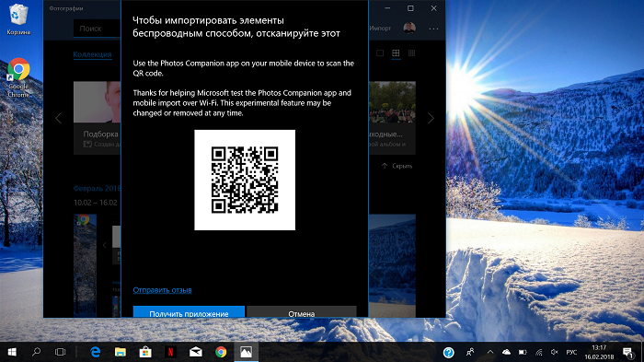This screenshot has width=644, height=362.
Task: Collapse section using "Скрыть" arrow
Action: (397, 166)
